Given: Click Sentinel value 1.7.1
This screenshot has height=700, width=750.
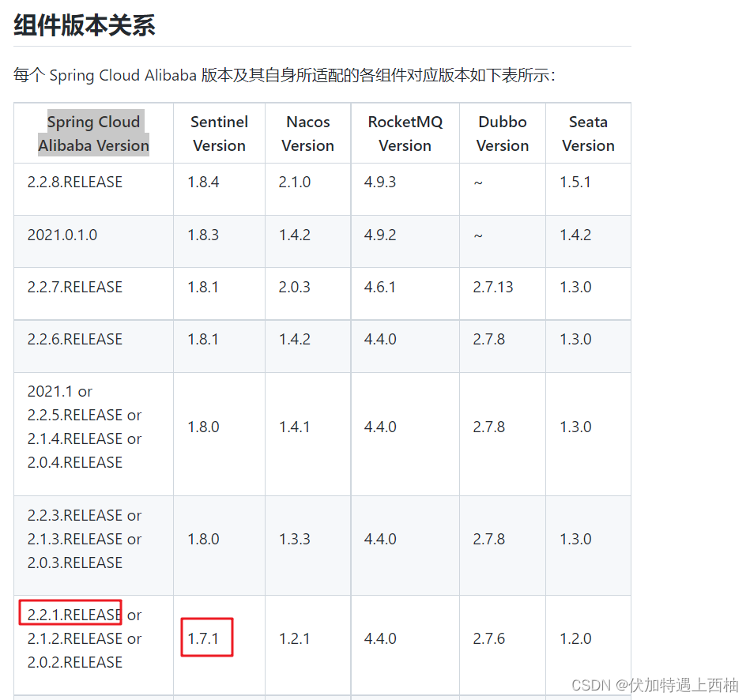Looking at the screenshot, I should coord(203,639).
